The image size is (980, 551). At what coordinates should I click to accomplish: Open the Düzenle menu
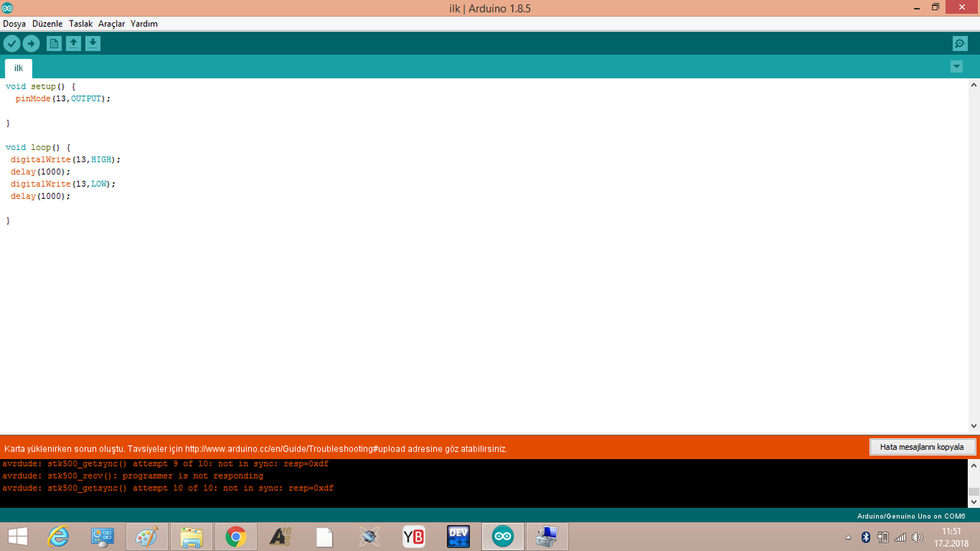47,24
